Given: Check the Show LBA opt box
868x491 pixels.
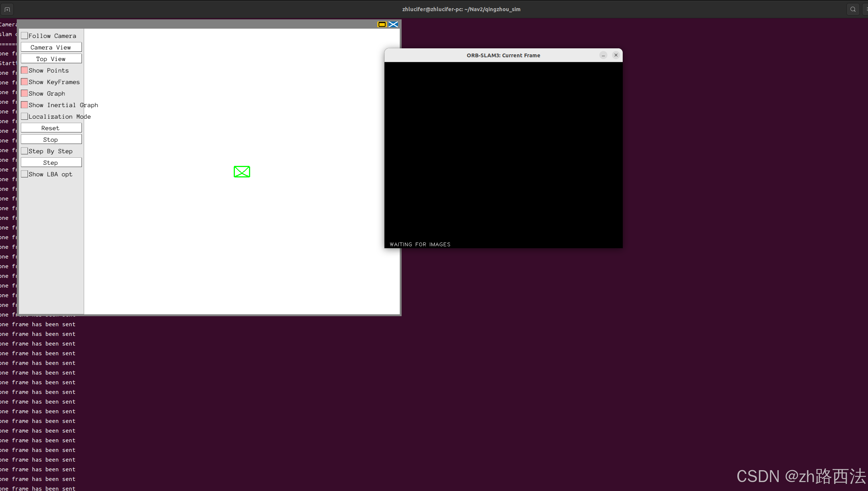Looking at the screenshot, I should pyautogui.click(x=25, y=174).
